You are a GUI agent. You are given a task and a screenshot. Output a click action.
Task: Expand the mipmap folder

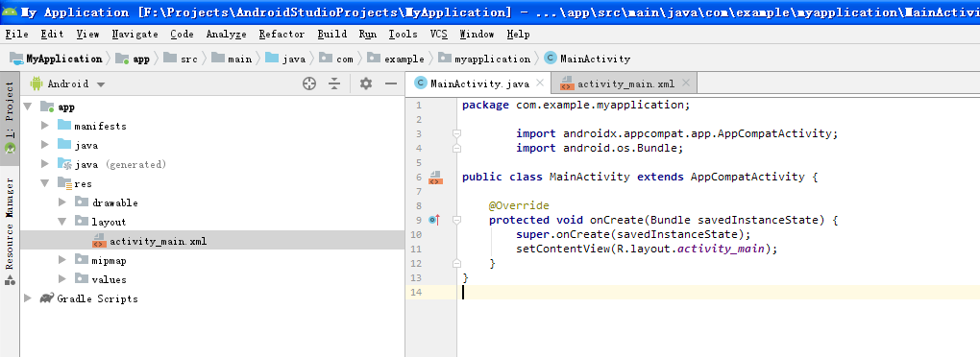pos(62,260)
